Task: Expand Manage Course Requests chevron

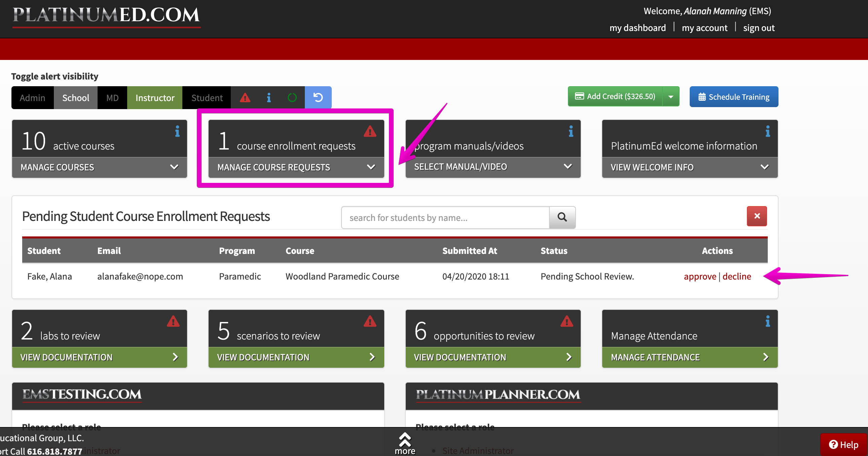Action: pyautogui.click(x=371, y=167)
